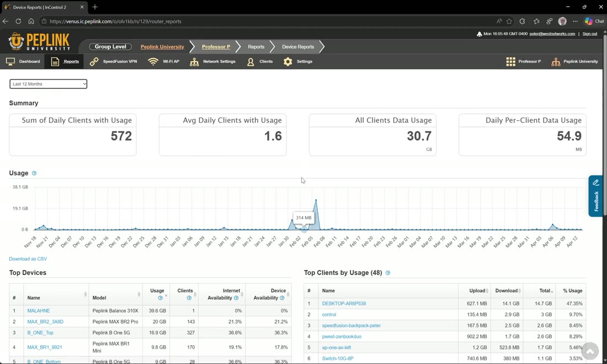Open Network Settings hierarchy icon
The image size is (607, 364).
point(194,62)
